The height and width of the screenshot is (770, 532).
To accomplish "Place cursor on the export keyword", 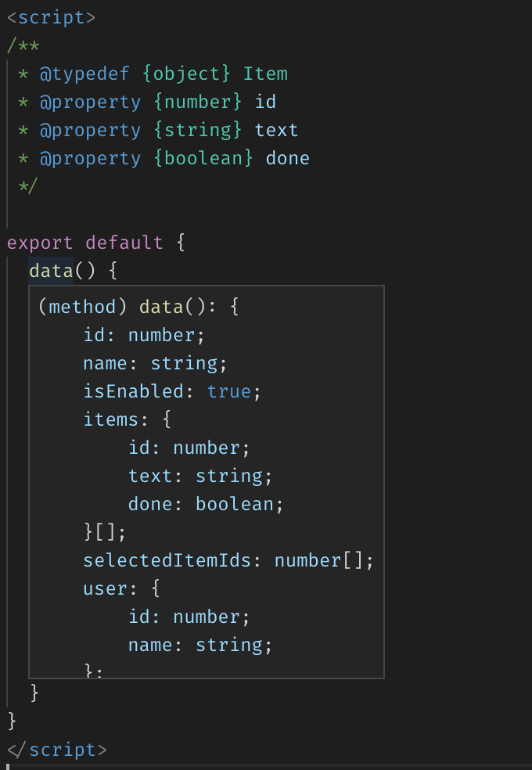I will coord(40,243).
